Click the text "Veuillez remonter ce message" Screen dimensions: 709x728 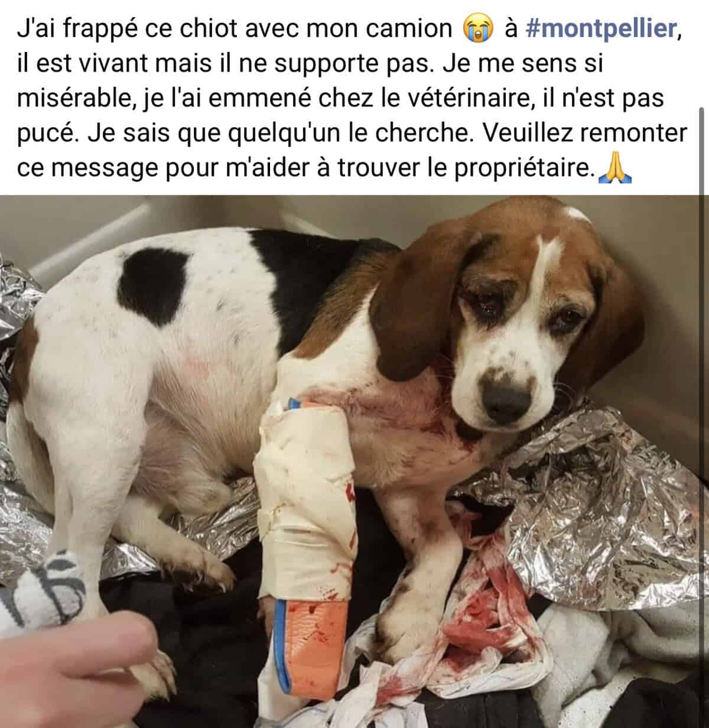[x=349, y=151]
